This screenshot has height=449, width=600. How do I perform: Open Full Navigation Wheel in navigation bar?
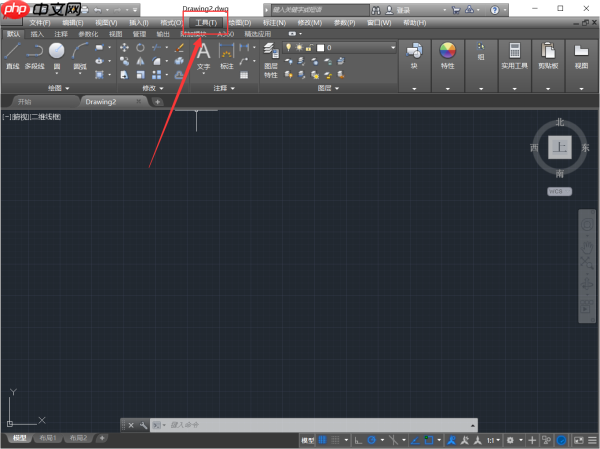pos(587,224)
